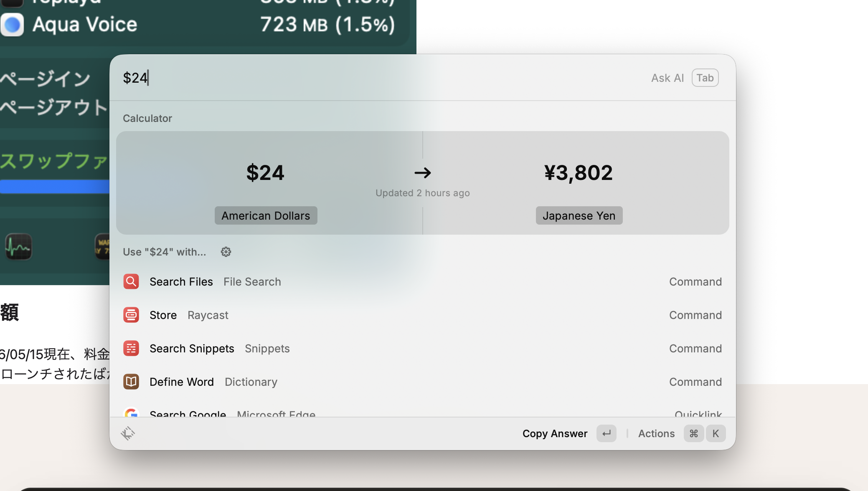Click the Activity Monitor icon in the background window

point(18,247)
